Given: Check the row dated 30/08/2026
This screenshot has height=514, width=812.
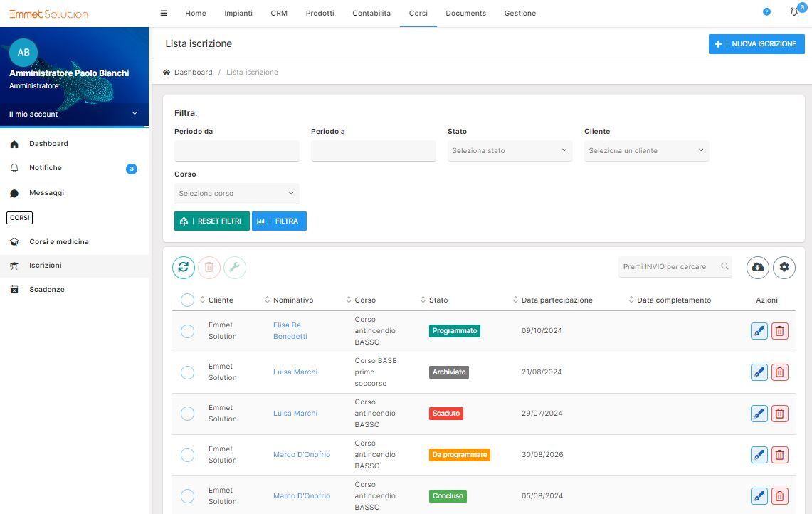Looking at the screenshot, I should pos(187,455).
